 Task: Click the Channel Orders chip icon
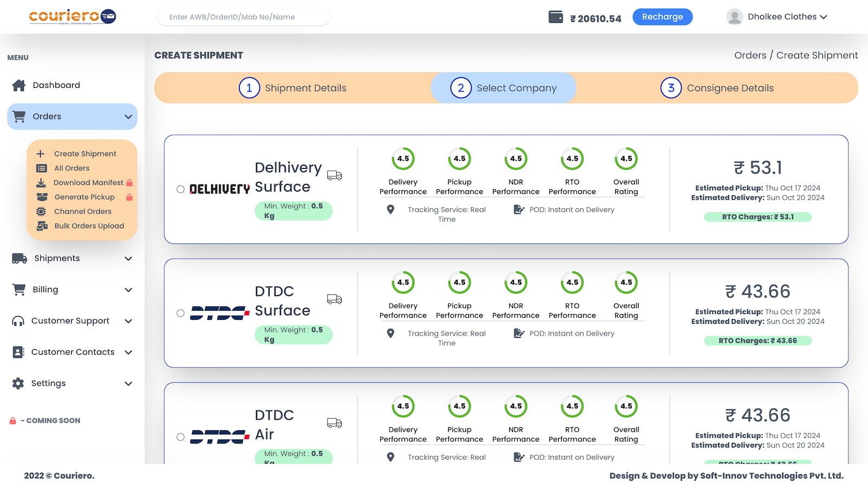[x=41, y=211]
